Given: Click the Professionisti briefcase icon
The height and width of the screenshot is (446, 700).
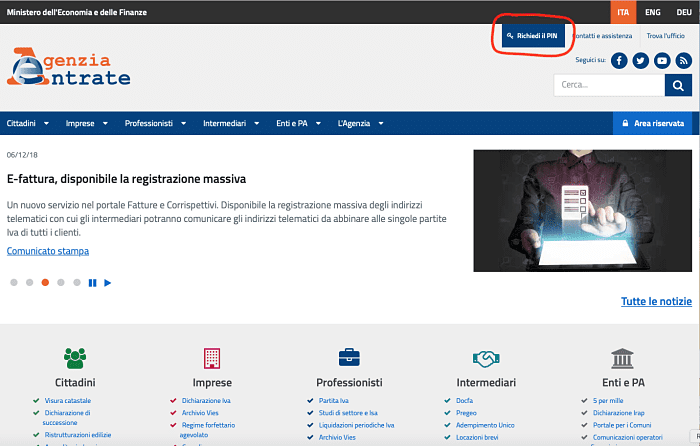Looking at the screenshot, I should tap(349, 358).
